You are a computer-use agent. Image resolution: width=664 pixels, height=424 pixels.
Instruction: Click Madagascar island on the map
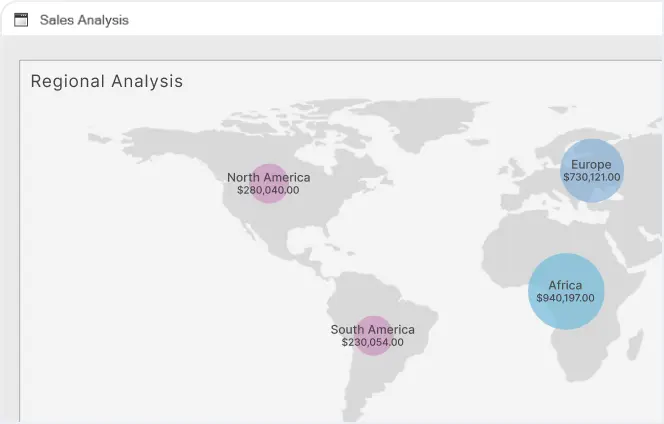pyautogui.click(x=634, y=345)
